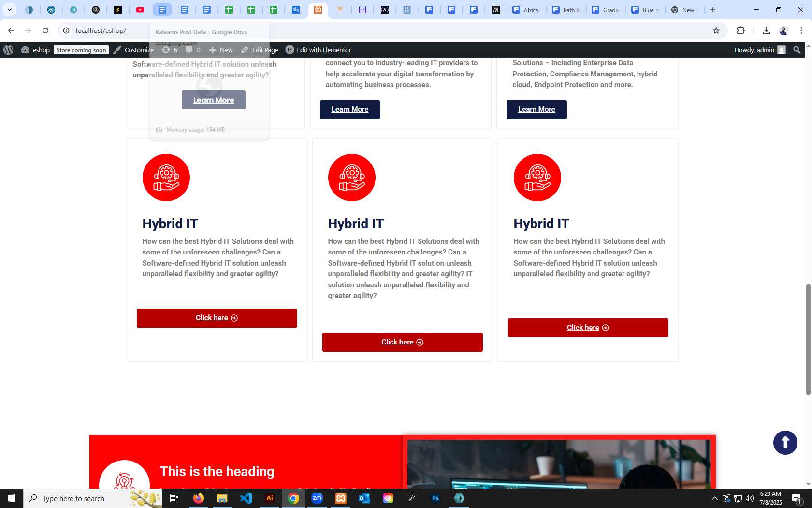
Task: Click the middle card Learn More button
Action: click(350, 109)
